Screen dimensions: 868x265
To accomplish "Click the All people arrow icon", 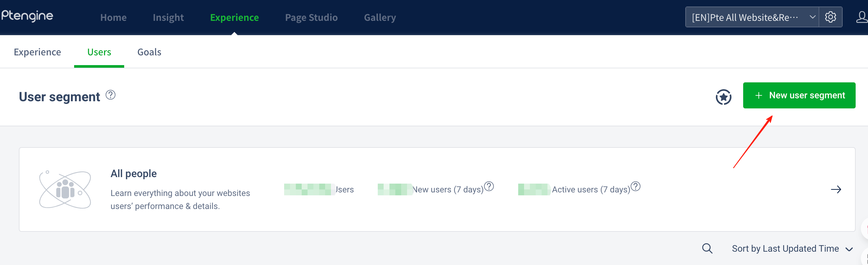I will (836, 189).
